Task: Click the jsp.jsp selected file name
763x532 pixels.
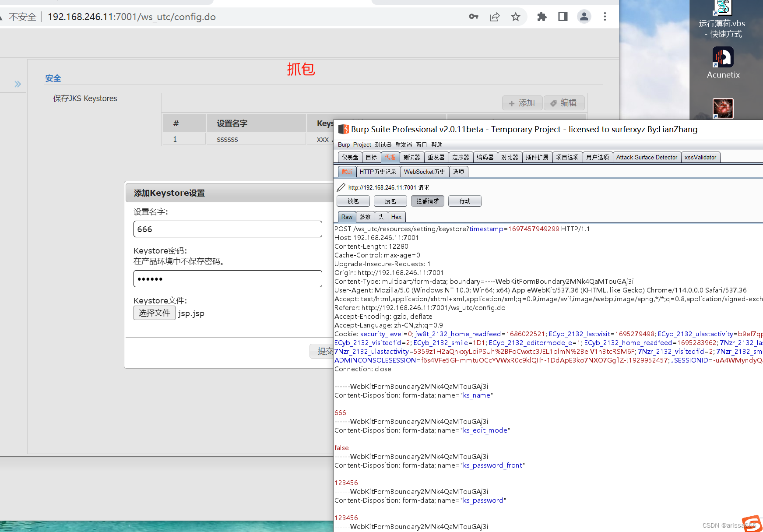Action: click(191, 314)
